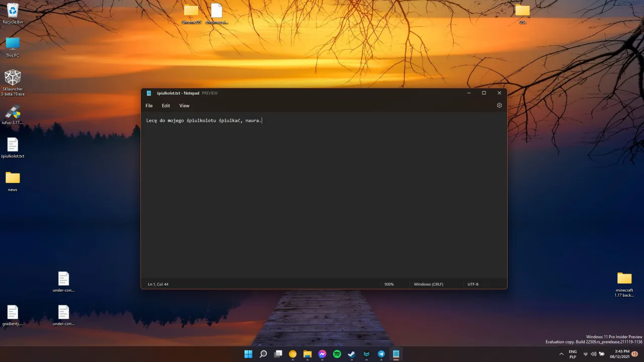Open Windows Search from the taskbar
The image size is (644, 362).
click(263, 354)
